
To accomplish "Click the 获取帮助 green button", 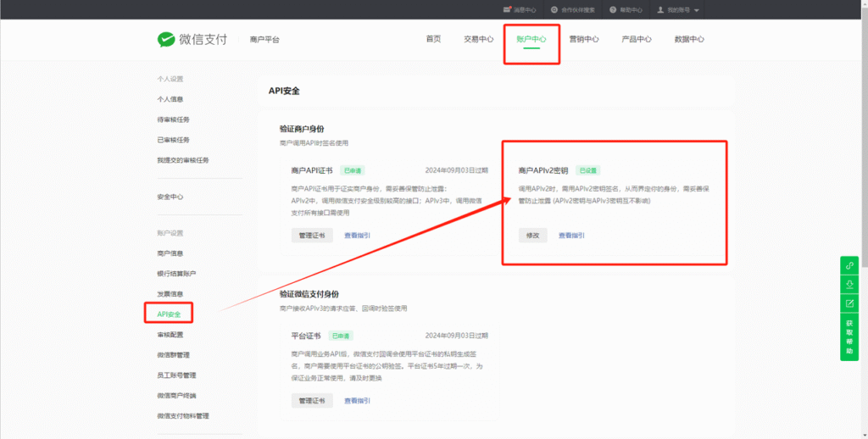I will pyautogui.click(x=849, y=337).
